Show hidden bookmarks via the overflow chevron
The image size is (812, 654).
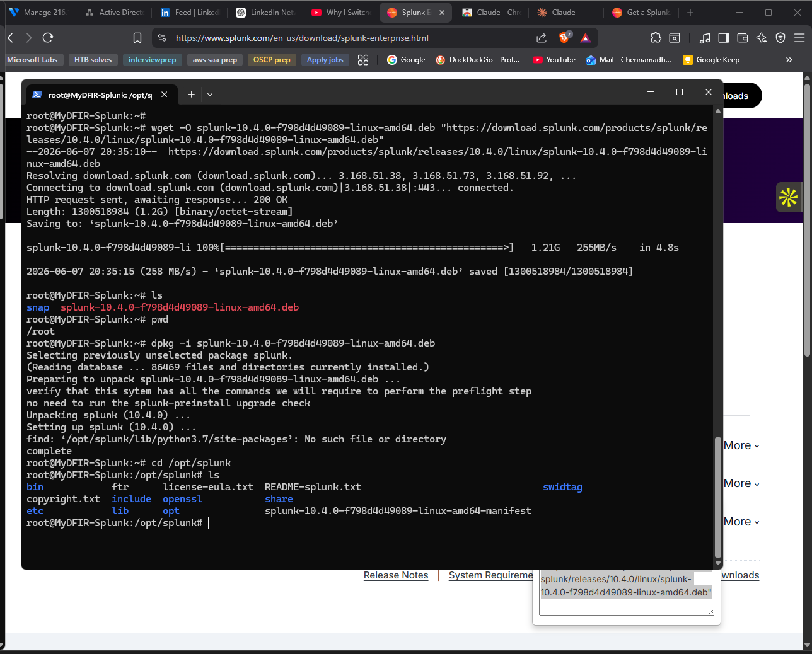[x=789, y=60]
